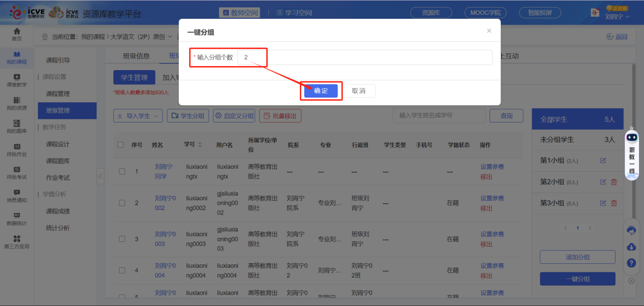The image size is (644, 306).
Task: Open 我的题库 sidebar icon
Action: (x=17, y=127)
